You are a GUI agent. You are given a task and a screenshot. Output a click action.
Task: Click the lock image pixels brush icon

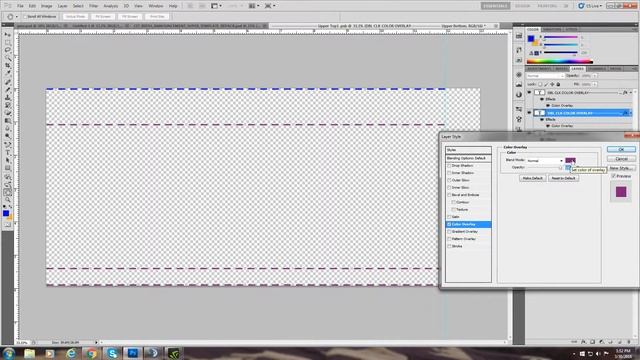click(546, 84)
